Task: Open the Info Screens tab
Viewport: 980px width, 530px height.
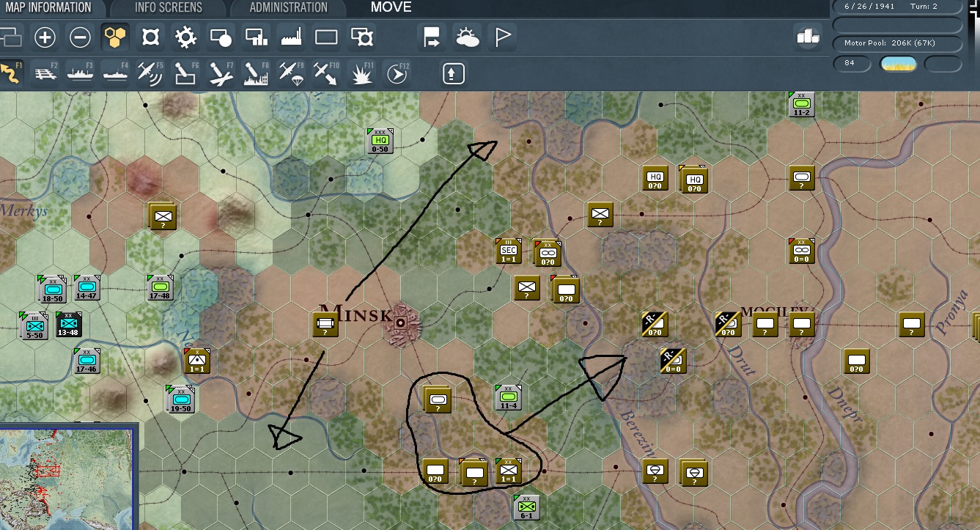Action: click(x=168, y=8)
